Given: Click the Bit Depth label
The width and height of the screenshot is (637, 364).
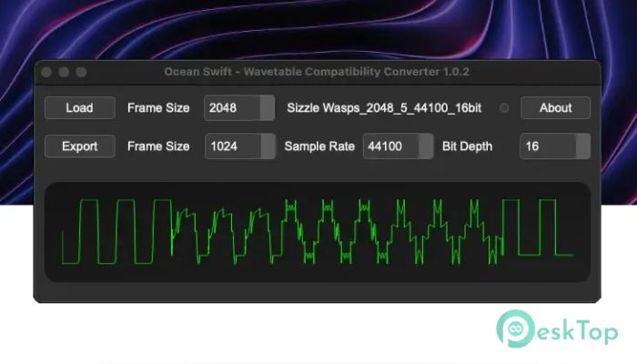Looking at the screenshot, I should [x=468, y=146].
